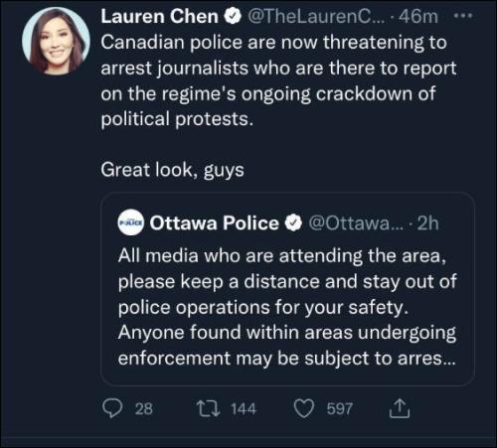
Task: Click the retweet arrows icon
Action: coord(208,408)
